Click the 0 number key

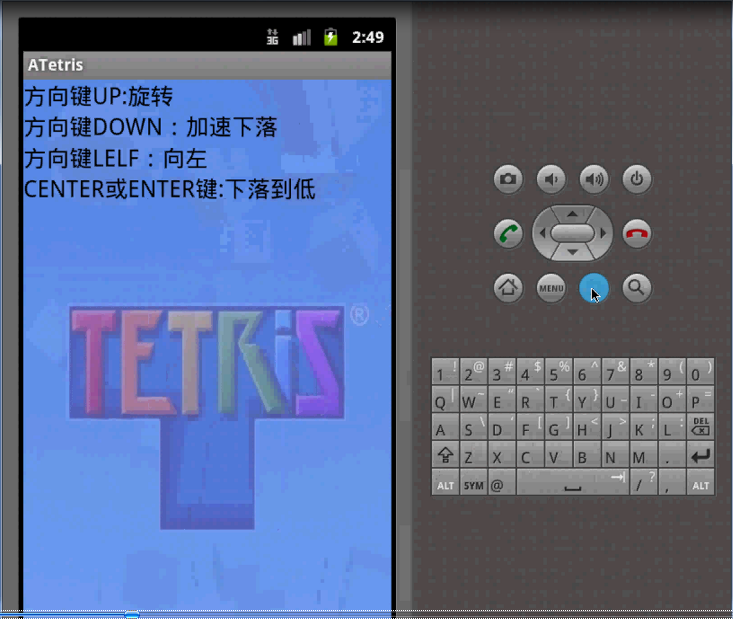(700, 371)
